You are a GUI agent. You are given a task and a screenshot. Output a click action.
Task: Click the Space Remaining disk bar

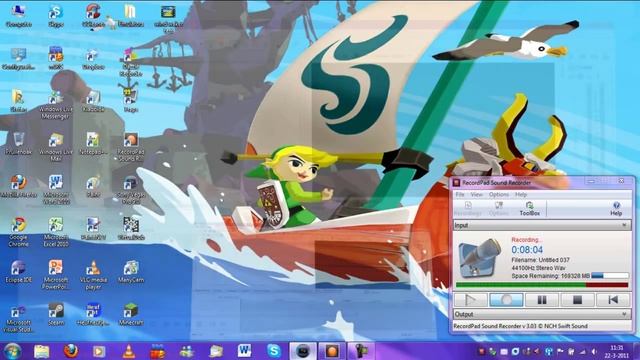pos(610,276)
